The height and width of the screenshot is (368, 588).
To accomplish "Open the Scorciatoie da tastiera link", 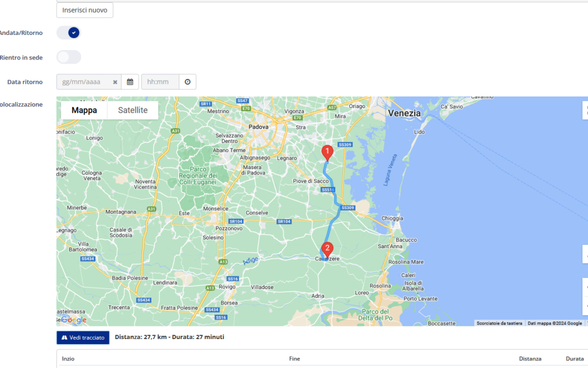I will pyautogui.click(x=499, y=323).
